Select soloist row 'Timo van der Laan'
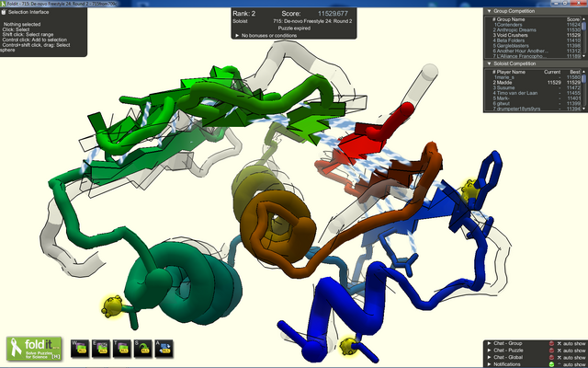588x368 pixels. tap(537, 93)
